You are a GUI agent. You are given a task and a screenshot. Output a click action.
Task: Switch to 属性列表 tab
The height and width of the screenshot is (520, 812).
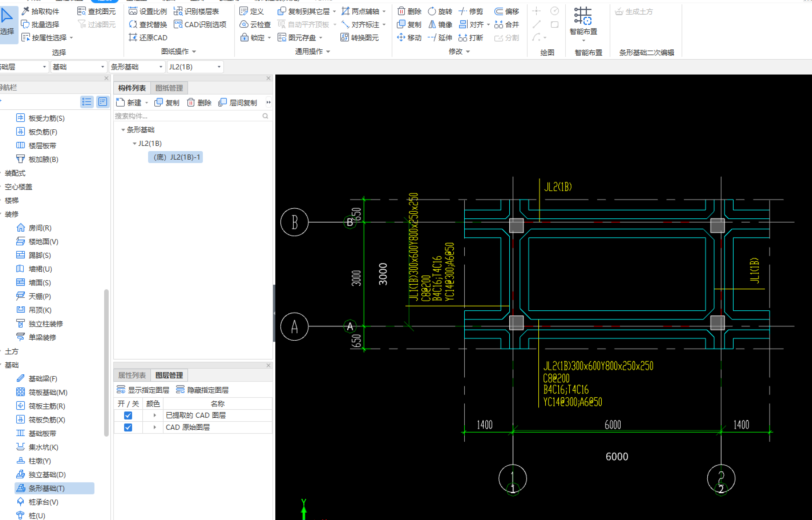click(x=132, y=375)
